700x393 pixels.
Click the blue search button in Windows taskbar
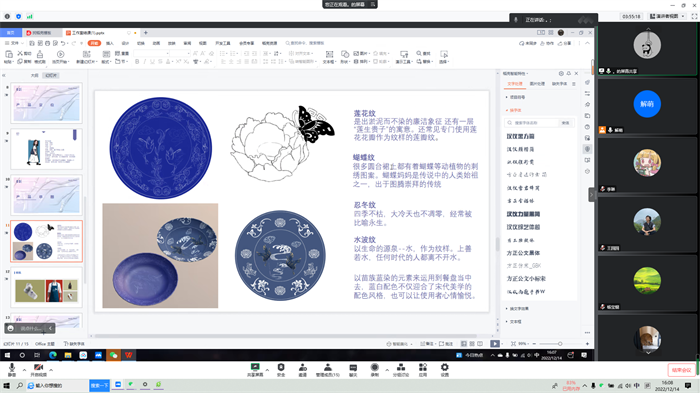(x=99, y=385)
